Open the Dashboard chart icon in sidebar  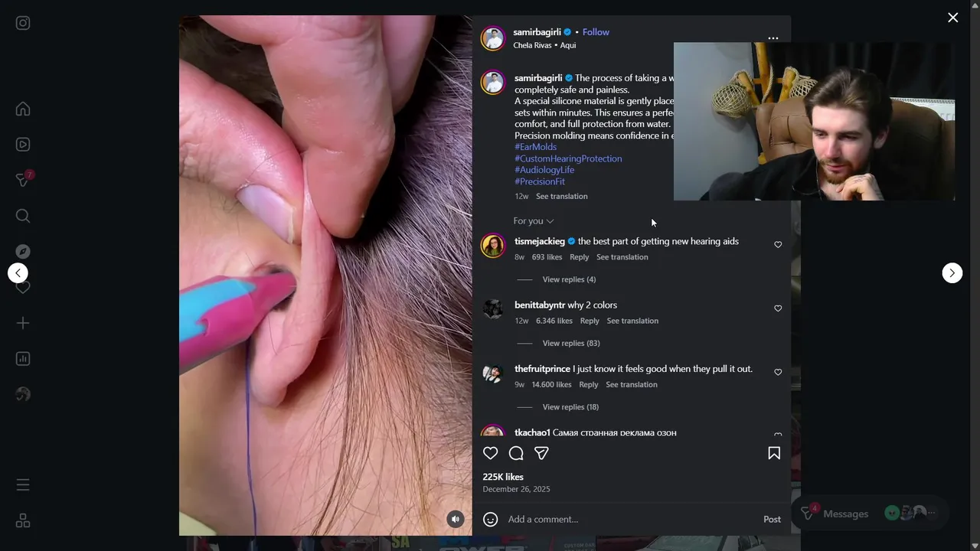(23, 359)
